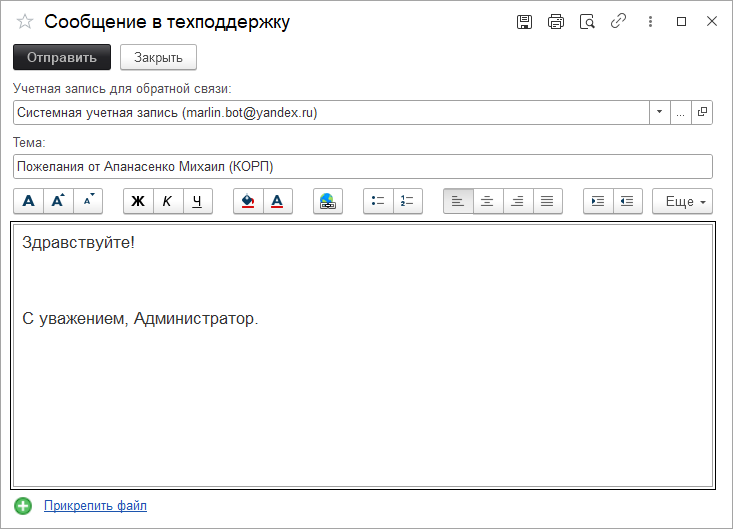
Task: Increase font size in editor
Action: (x=58, y=201)
